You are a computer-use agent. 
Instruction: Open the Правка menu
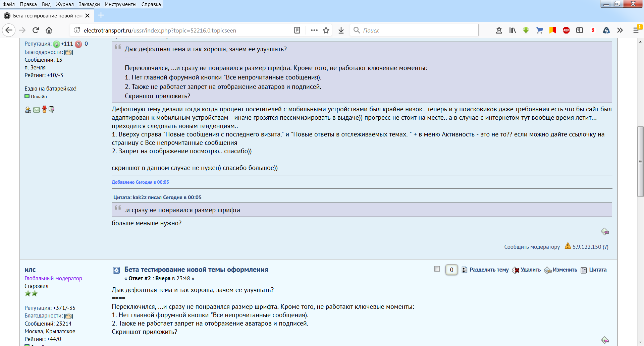click(28, 4)
